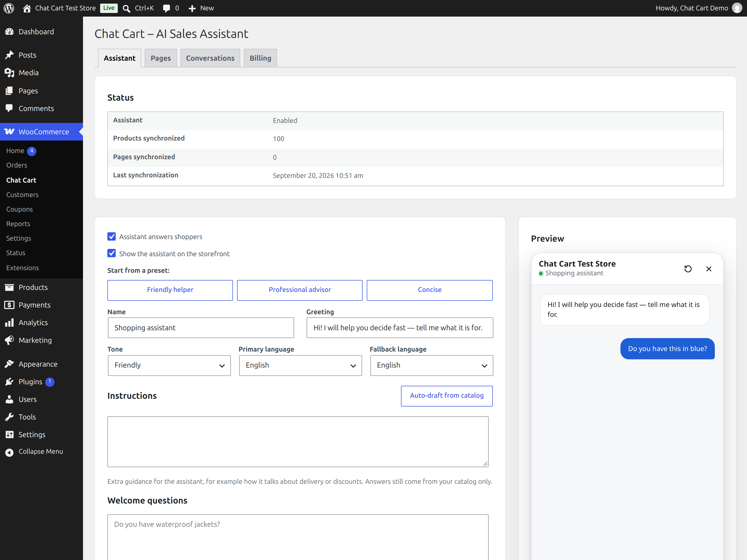Select Chat Cart in WooCommerce submenu
Image resolution: width=747 pixels, height=560 pixels.
tap(21, 180)
